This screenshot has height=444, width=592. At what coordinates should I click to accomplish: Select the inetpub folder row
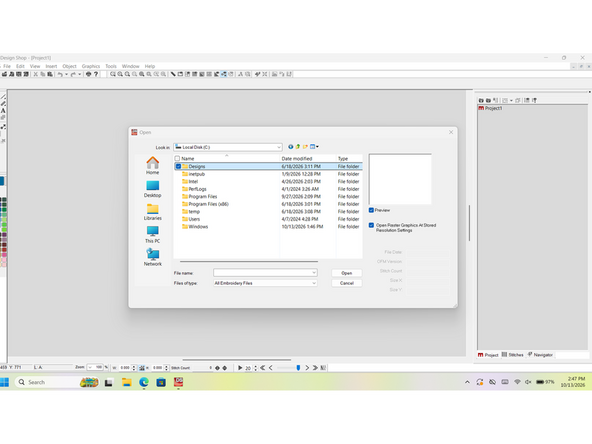(x=268, y=174)
